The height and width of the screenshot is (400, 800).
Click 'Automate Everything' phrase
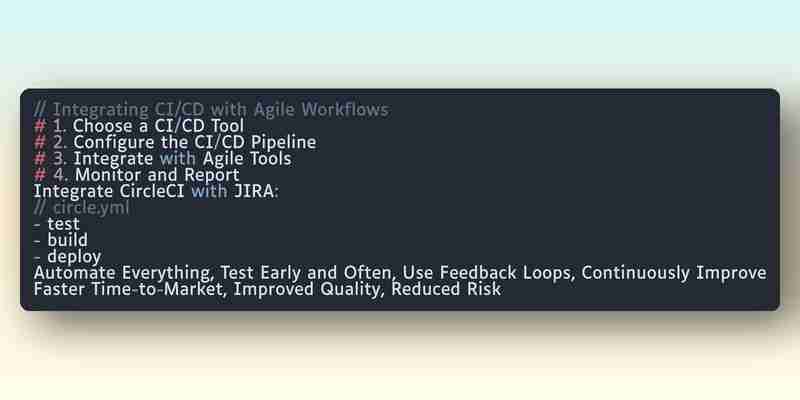121,273
